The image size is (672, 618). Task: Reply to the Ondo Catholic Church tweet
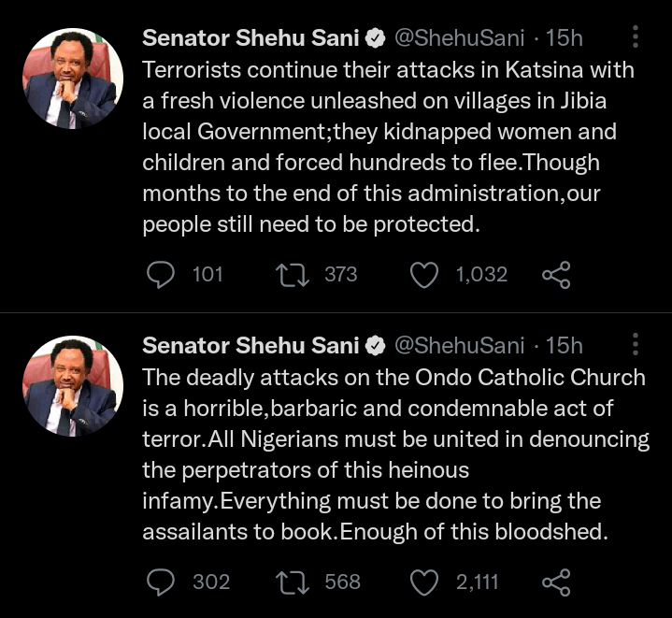click(x=162, y=582)
